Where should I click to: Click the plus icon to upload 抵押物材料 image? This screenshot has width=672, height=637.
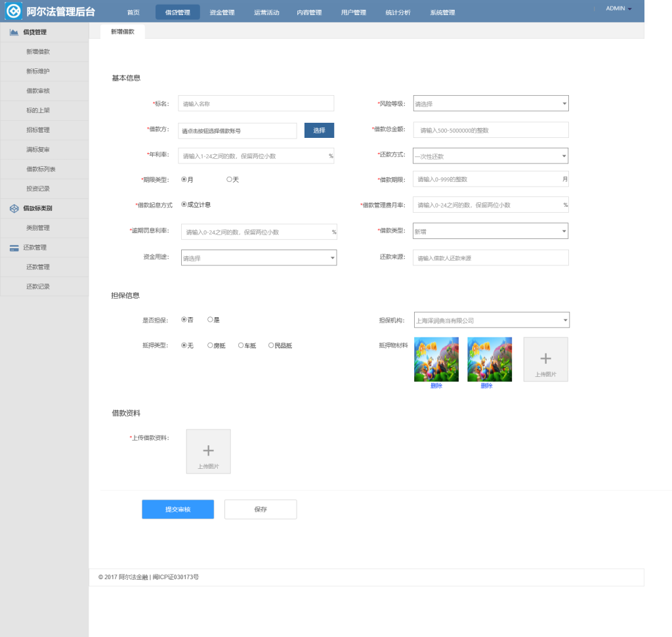point(545,358)
